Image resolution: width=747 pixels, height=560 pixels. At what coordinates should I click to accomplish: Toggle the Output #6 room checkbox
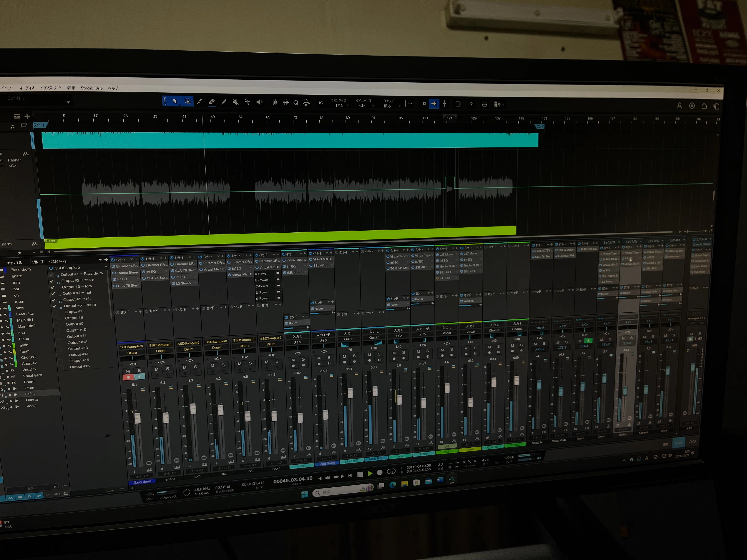[x=54, y=306]
